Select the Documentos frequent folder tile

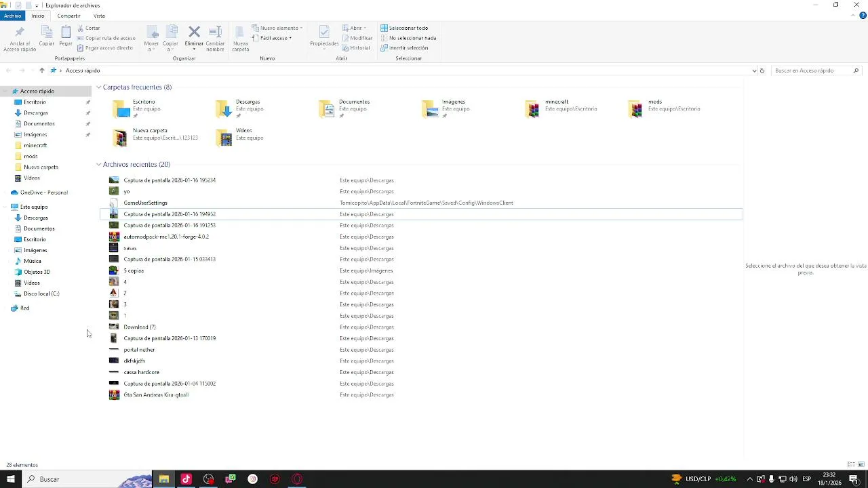tap(346, 108)
